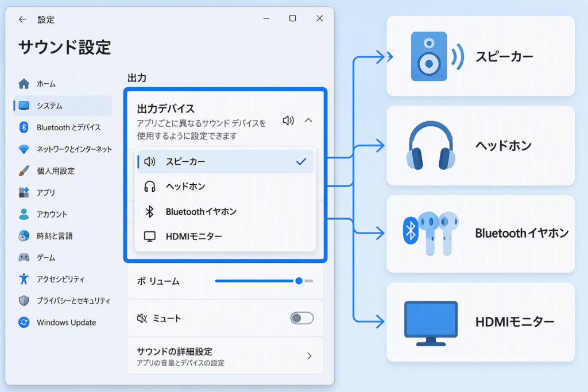
Task: Open the システム settings page
Action: pyautogui.click(x=63, y=106)
